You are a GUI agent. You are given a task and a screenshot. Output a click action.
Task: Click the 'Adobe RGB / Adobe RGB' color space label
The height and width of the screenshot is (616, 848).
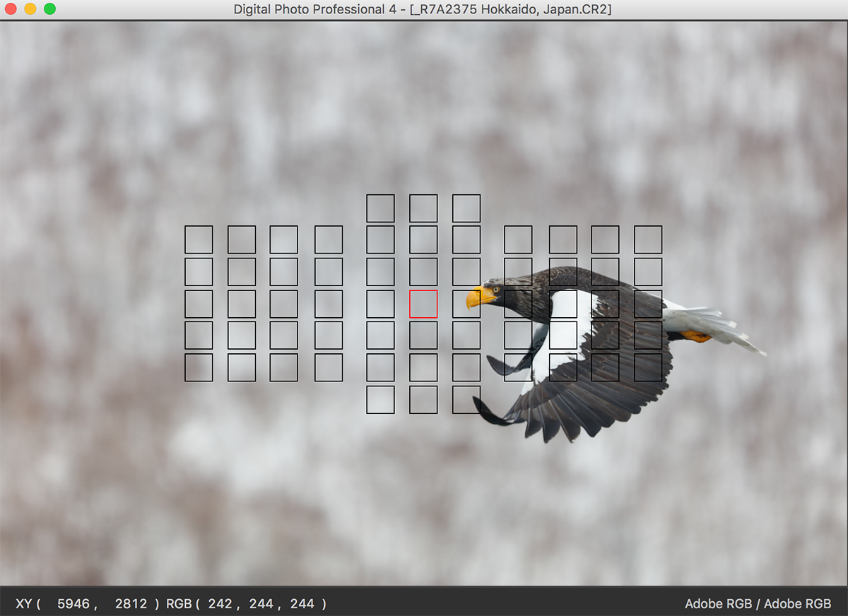coord(758,604)
